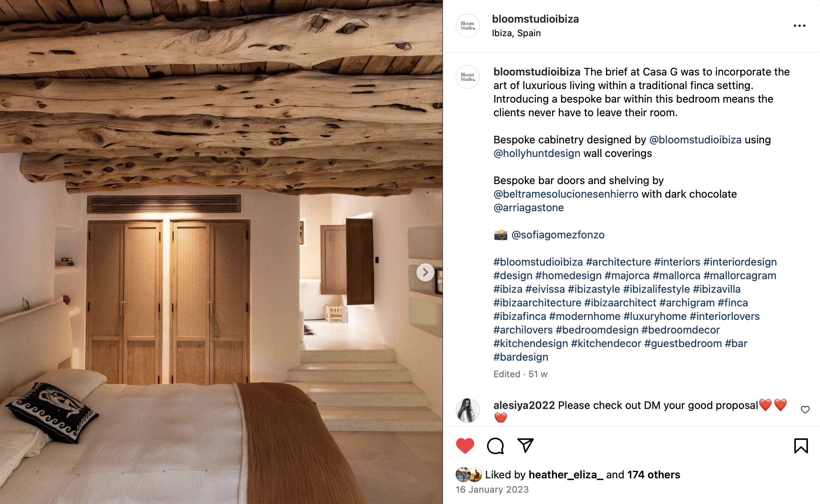820x504 pixels.
Task: Open the #ibizafinca hashtag
Action: (x=520, y=316)
